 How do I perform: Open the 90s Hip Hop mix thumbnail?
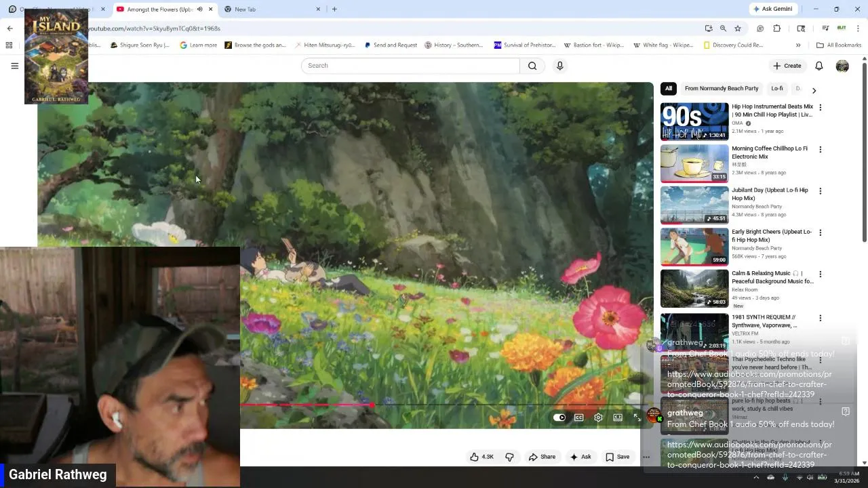[694, 121]
